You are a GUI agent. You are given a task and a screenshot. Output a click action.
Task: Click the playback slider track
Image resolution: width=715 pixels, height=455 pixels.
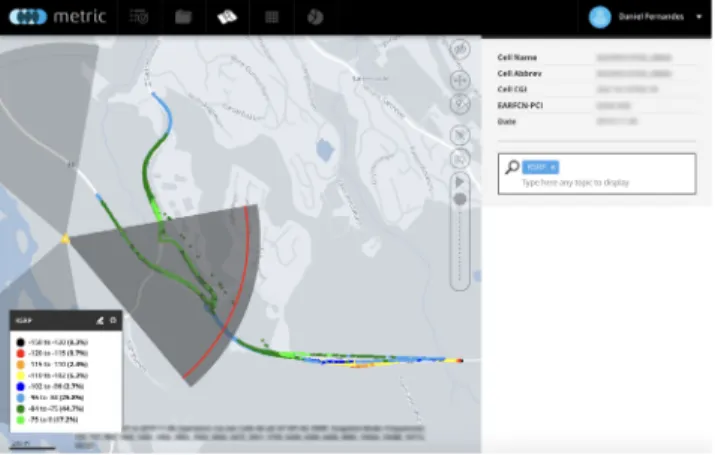click(460, 246)
